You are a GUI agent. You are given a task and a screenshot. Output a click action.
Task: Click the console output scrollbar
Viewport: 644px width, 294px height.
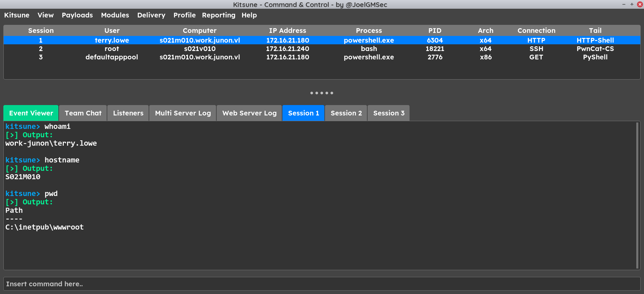click(x=637, y=195)
